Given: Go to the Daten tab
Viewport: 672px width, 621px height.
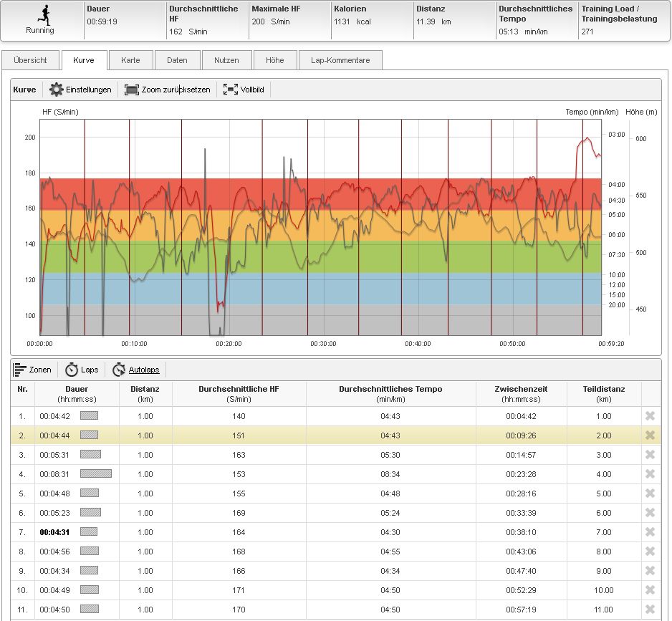Looking at the screenshot, I should click(x=177, y=61).
